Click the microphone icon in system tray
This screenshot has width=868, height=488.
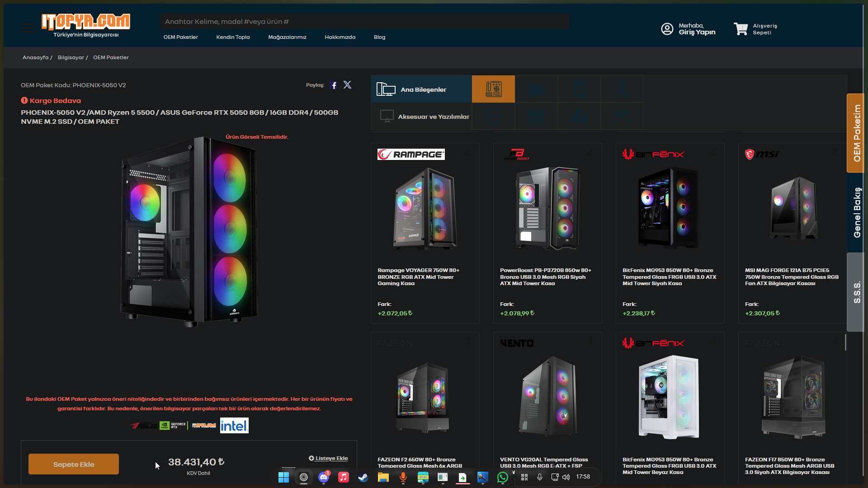(540, 477)
